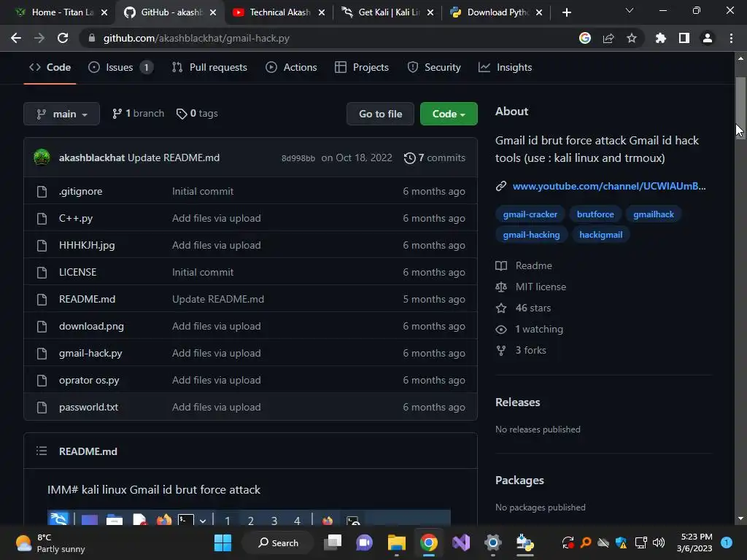The height and width of the screenshot is (560, 747).
Task: Open the LICENSE file
Action: (77, 273)
